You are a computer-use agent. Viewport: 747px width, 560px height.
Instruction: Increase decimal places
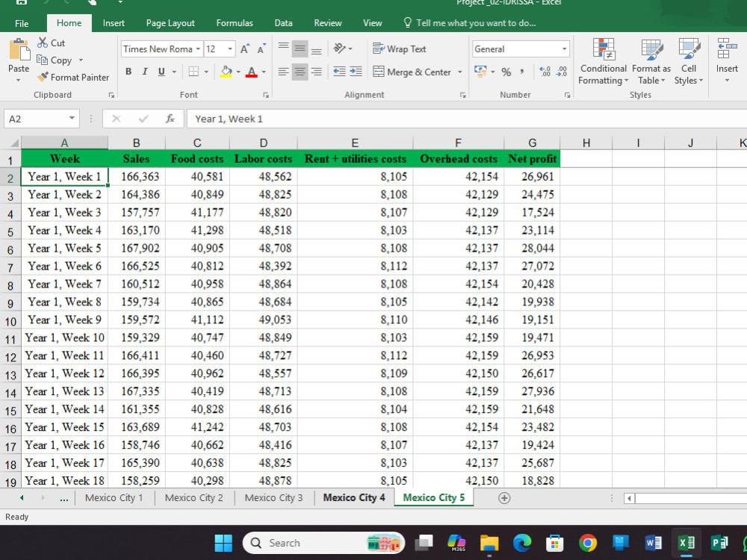pyautogui.click(x=545, y=72)
